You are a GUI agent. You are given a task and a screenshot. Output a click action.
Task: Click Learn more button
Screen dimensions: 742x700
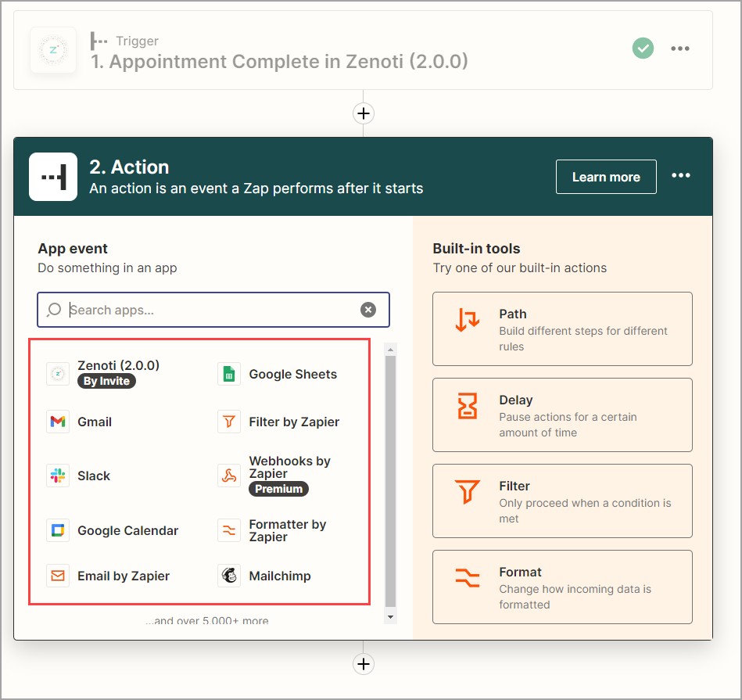point(606,177)
